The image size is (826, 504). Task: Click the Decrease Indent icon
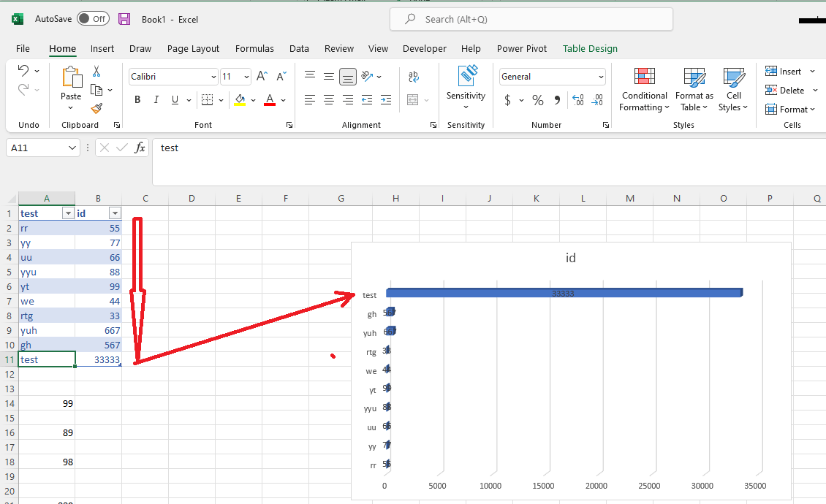tap(367, 99)
